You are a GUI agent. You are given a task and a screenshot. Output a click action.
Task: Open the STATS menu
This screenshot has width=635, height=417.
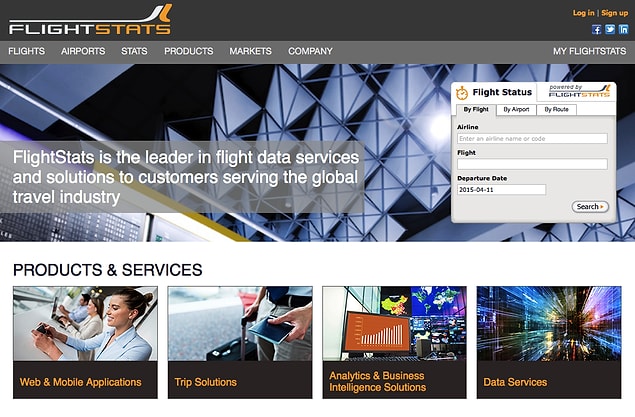(x=134, y=51)
